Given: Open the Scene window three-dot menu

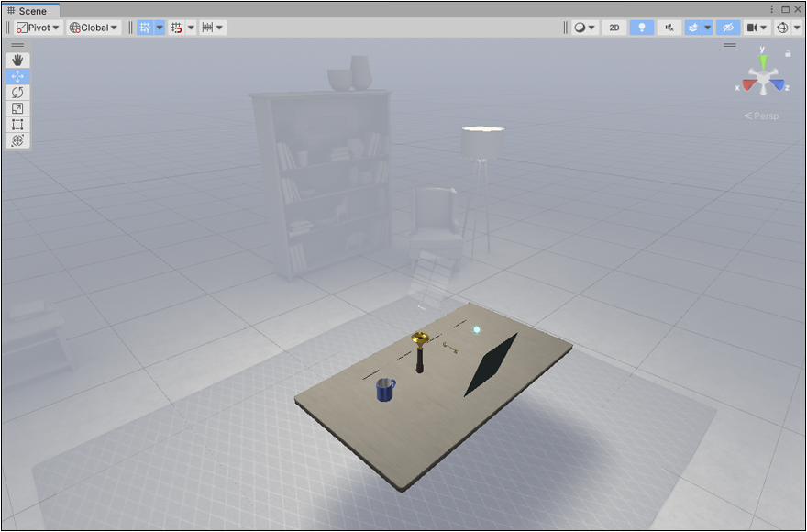Looking at the screenshot, I should click(771, 9).
